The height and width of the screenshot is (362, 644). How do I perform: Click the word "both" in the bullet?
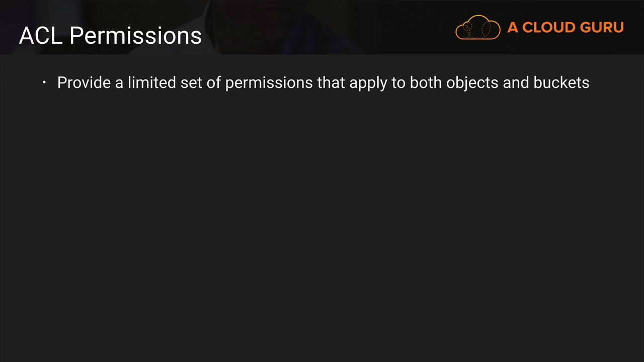pos(426,82)
